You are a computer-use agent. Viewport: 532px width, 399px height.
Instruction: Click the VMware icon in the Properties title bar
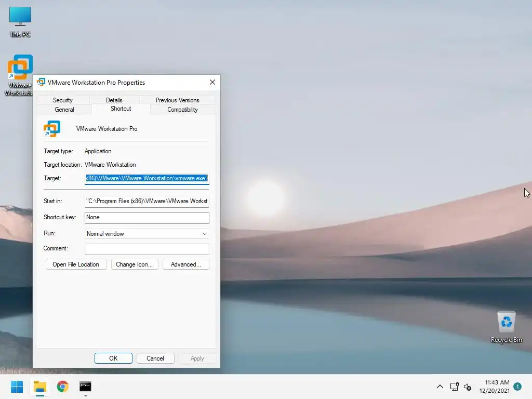pyautogui.click(x=41, y=83)
